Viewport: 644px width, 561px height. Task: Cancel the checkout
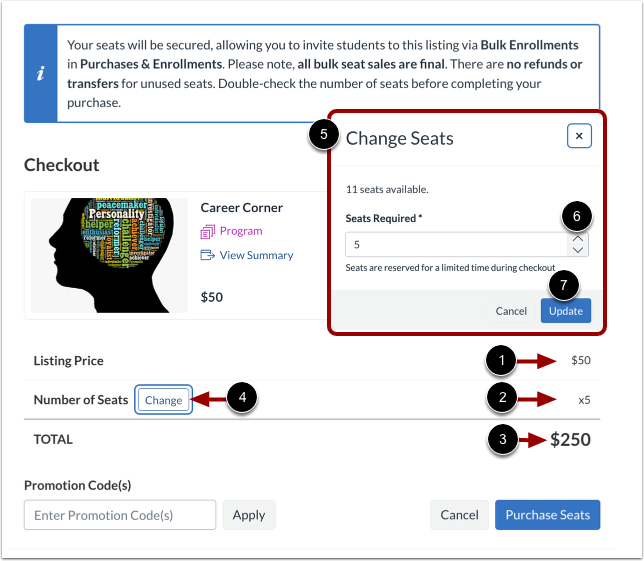click(459, 515)
